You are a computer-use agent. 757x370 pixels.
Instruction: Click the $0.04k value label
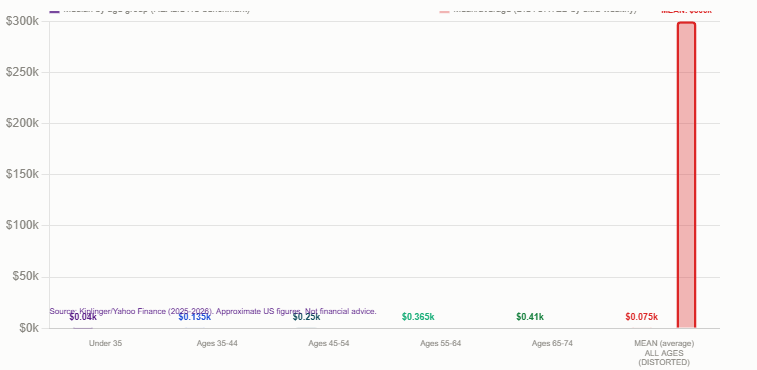coord(83,317)
